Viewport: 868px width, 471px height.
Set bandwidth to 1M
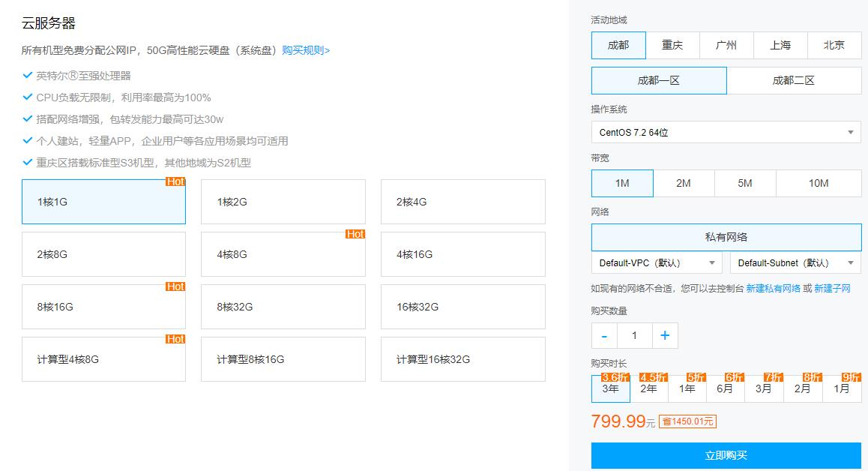tap(622, 184)
